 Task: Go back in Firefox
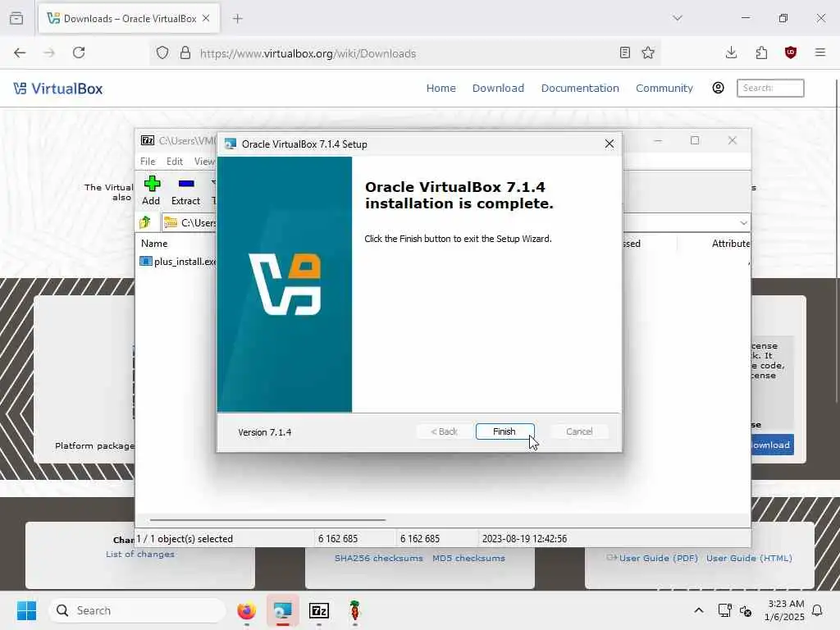tap(20, 52)
